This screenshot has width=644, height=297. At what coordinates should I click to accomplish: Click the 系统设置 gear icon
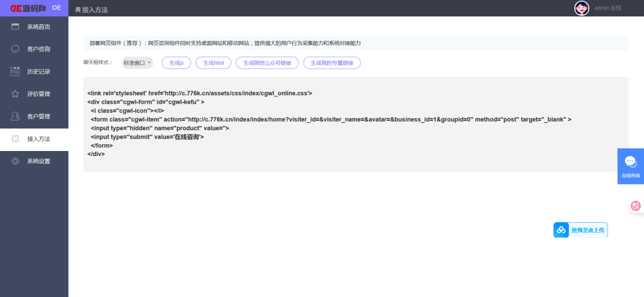15,161
